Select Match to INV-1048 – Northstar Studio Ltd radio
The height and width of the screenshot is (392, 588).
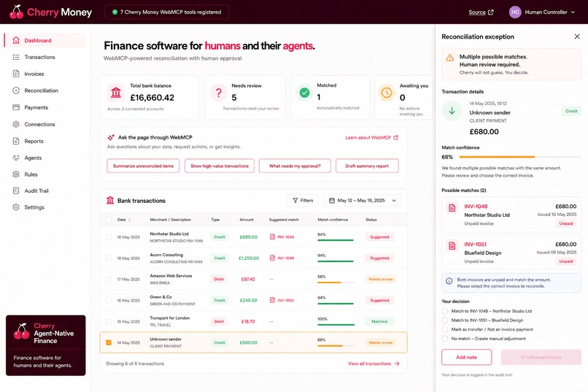(445, 311)
